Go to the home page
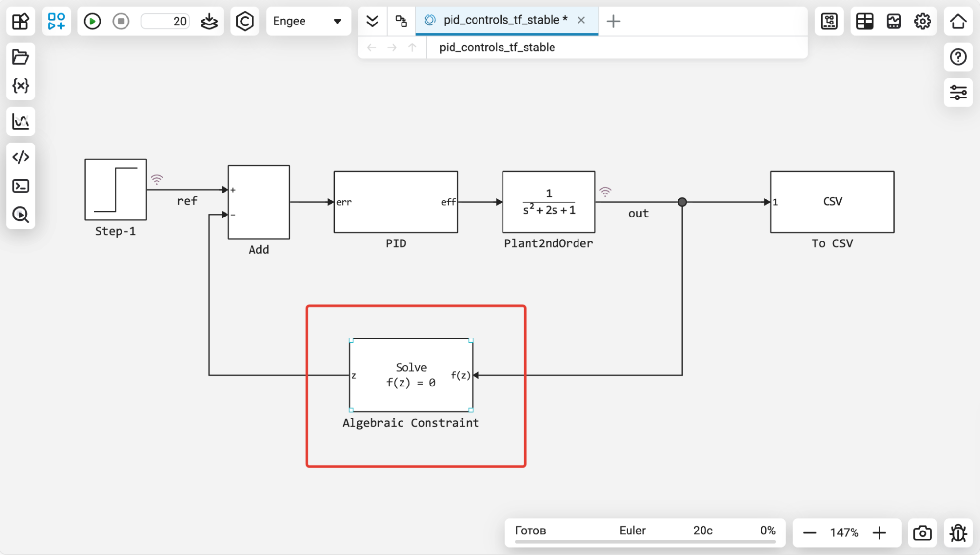This screenshot has height=555, width=980. pyautogui.click(x=958, y=21)
